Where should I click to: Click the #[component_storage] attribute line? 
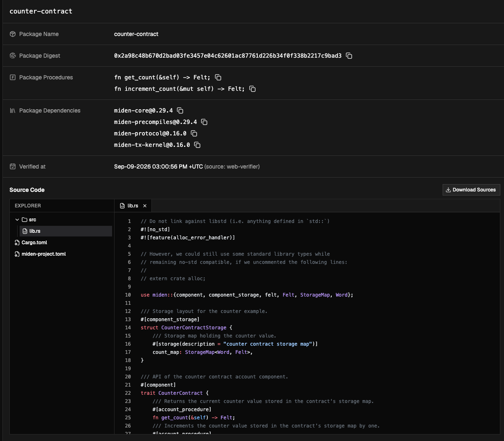point(170,319)
